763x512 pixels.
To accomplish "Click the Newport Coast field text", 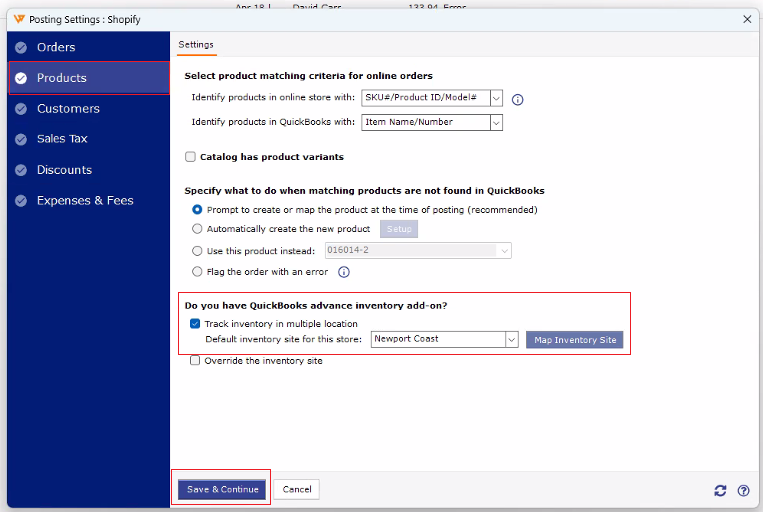I will [x=406, y=339].
